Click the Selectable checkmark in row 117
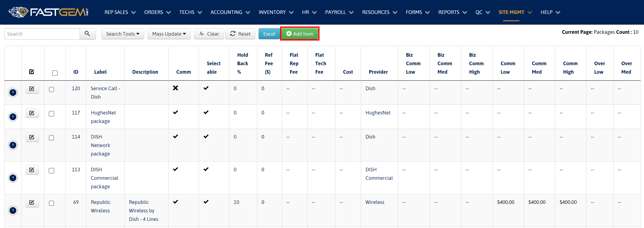 (206, 112)
